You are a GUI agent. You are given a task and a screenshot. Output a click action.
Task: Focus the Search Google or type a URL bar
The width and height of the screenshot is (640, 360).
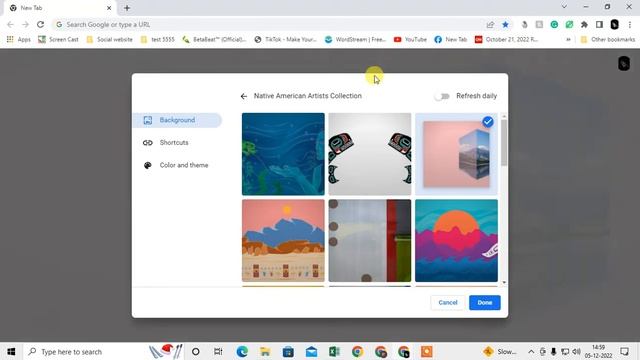click(x=269, y=24)
